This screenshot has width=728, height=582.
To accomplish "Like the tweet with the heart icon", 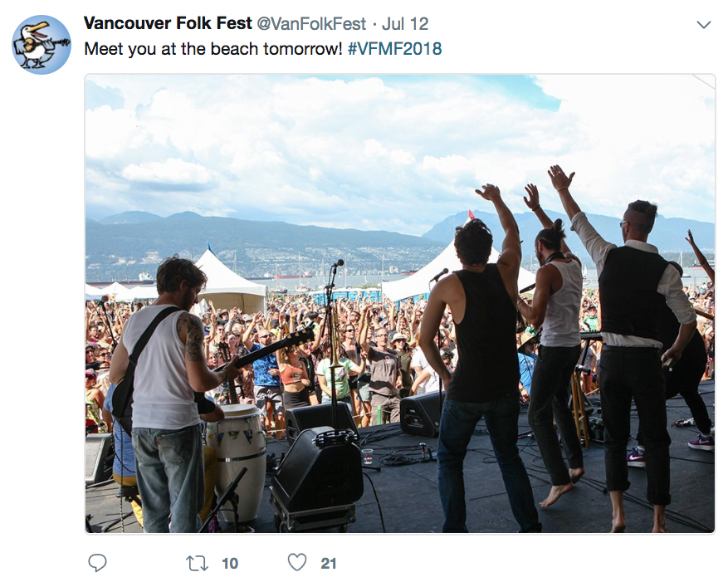I will tap(297, 563).
